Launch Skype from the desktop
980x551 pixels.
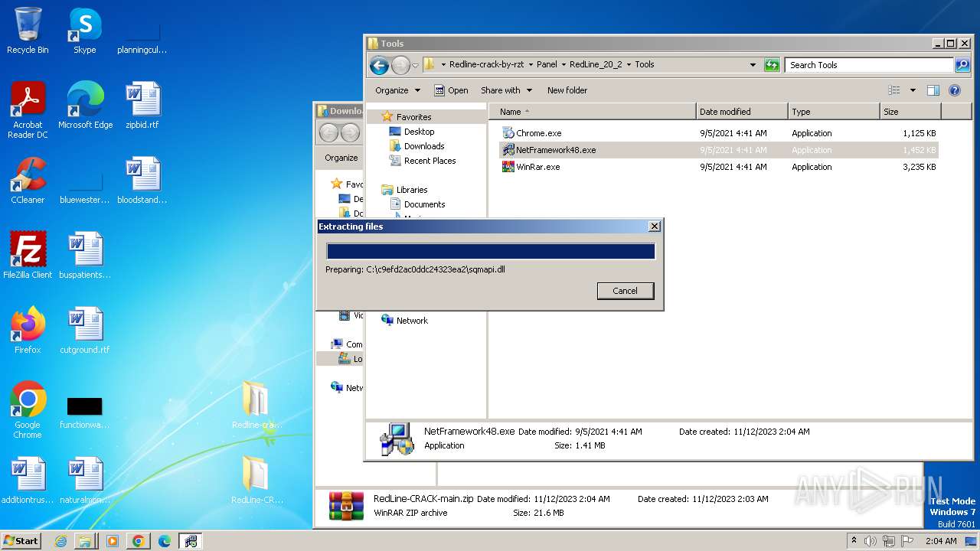[84, 31]
